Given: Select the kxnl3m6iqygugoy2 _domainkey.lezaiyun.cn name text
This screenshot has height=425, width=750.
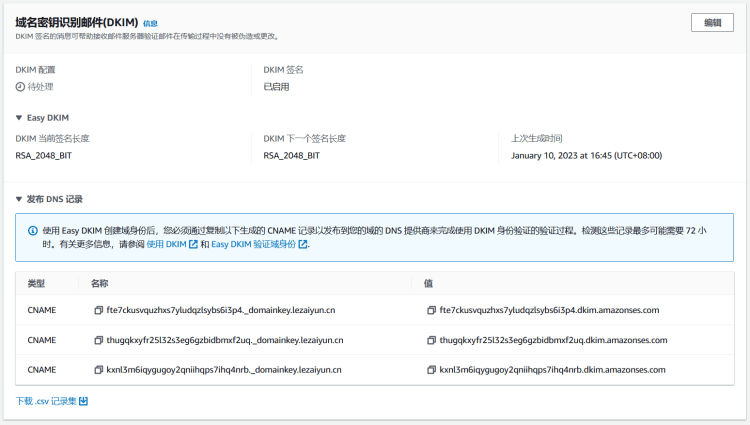Looking at the screenshot, I should pos(224,369).
